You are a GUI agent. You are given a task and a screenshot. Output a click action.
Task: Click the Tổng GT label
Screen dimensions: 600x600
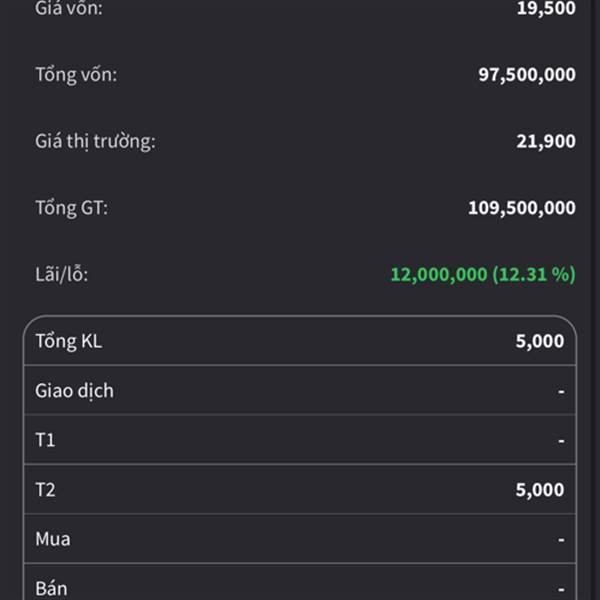pos(72,208)
